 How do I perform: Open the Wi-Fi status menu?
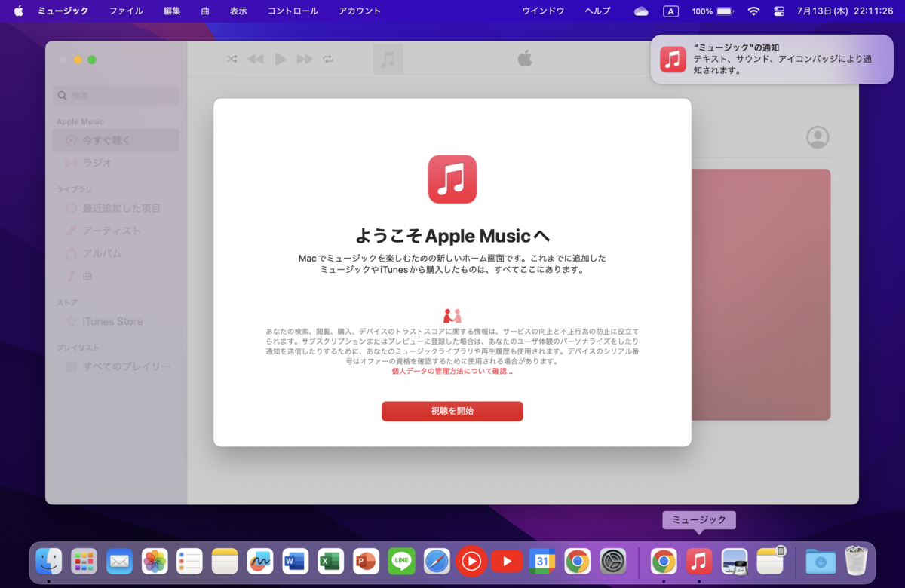[x=753, y=11]
